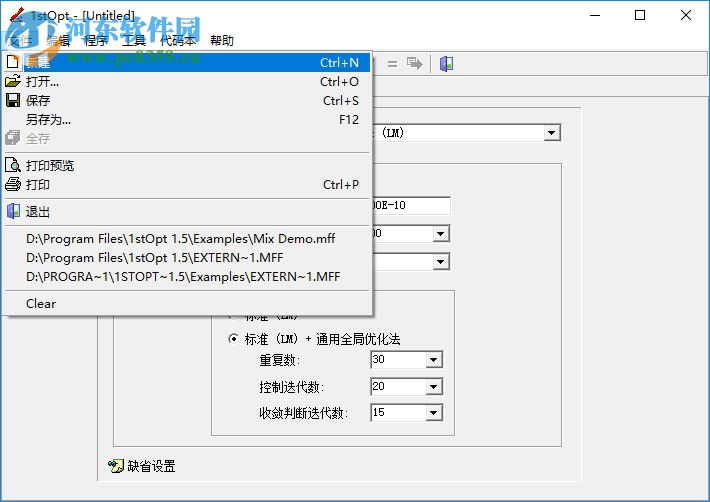Open the dropdown below the E-10 field
This screenshot has height=502, width=710.
click(440, 234)
